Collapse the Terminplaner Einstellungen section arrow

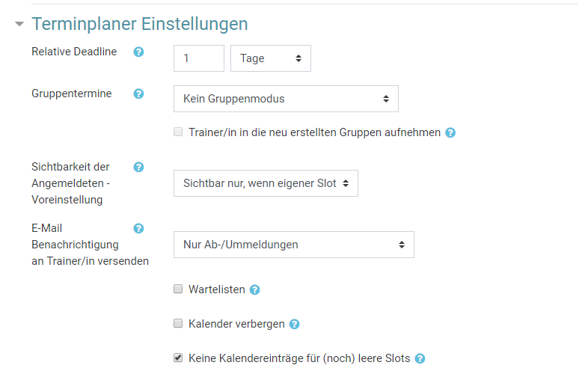[x=19, y=25]
